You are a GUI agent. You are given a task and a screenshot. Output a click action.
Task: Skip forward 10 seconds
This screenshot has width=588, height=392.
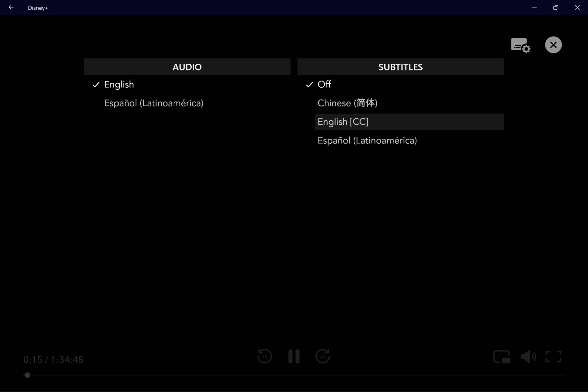[x=322, y=356]
